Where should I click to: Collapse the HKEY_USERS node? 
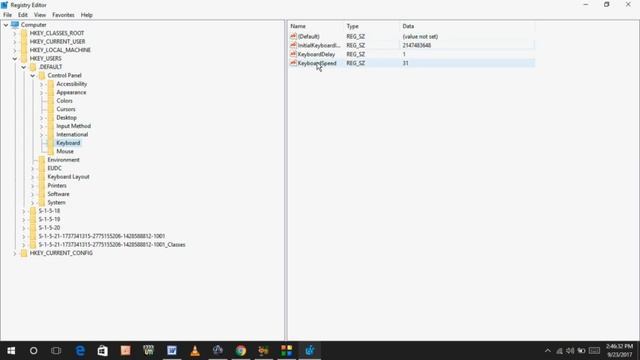click(x=15, y=58)
